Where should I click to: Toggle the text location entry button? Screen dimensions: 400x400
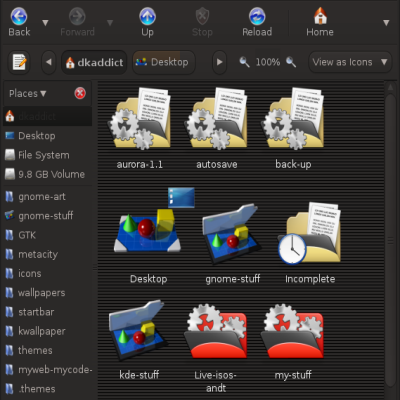(x=19, y=62)
